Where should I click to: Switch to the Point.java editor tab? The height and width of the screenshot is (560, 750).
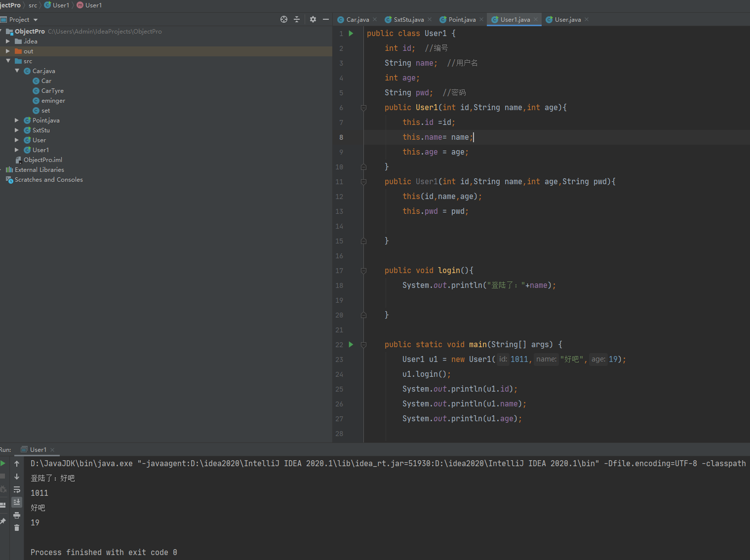[x=462, y=20]
